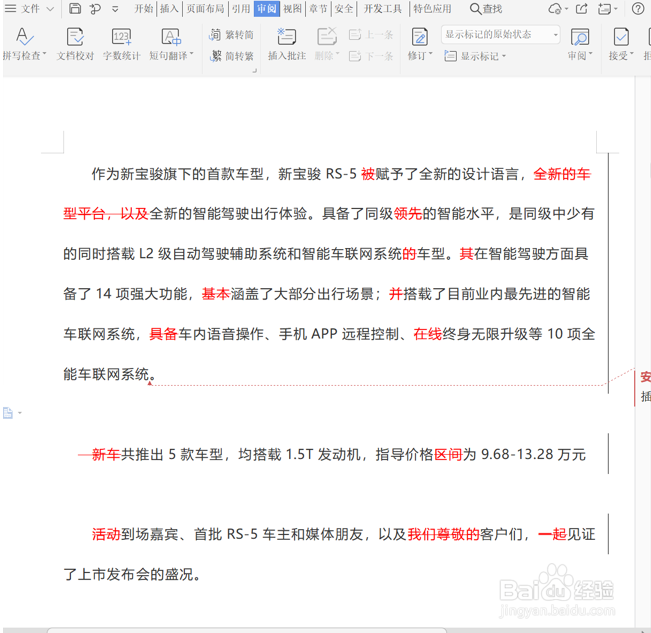Click the Undo icon
Screen dimensions: 651x633
click(x=95, y=9)
